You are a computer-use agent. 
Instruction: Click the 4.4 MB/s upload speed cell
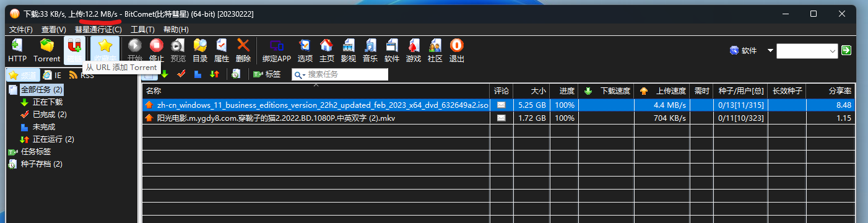tap(662, 105)
